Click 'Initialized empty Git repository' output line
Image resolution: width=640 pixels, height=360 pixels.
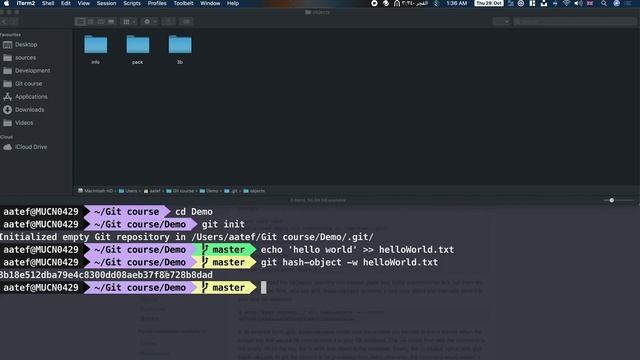[x=187, y=237]
